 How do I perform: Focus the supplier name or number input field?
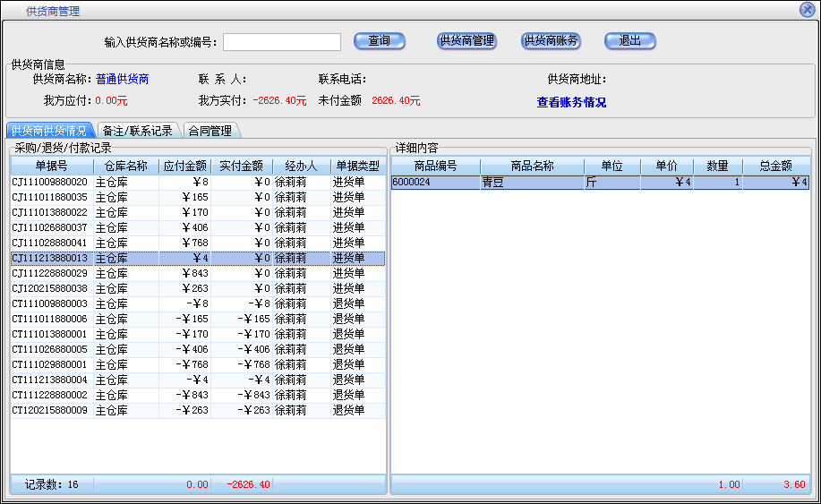tap(282, 42)
